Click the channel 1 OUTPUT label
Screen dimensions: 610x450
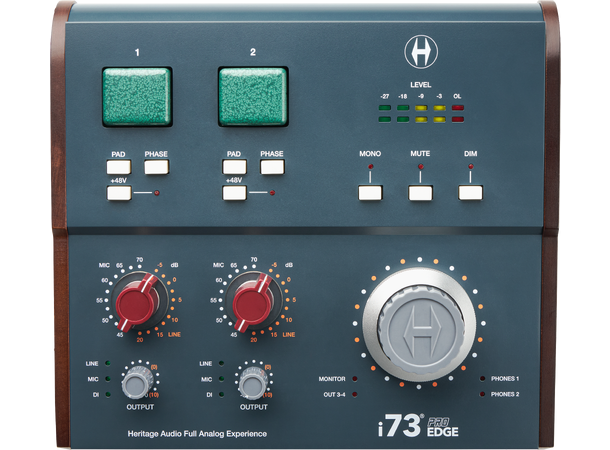tap(140, 407)
